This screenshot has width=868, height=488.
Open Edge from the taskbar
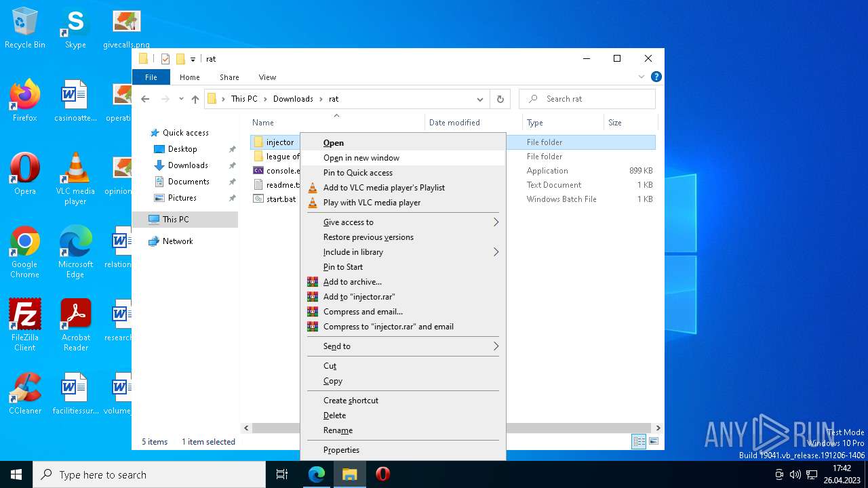(x=317, y=474)
